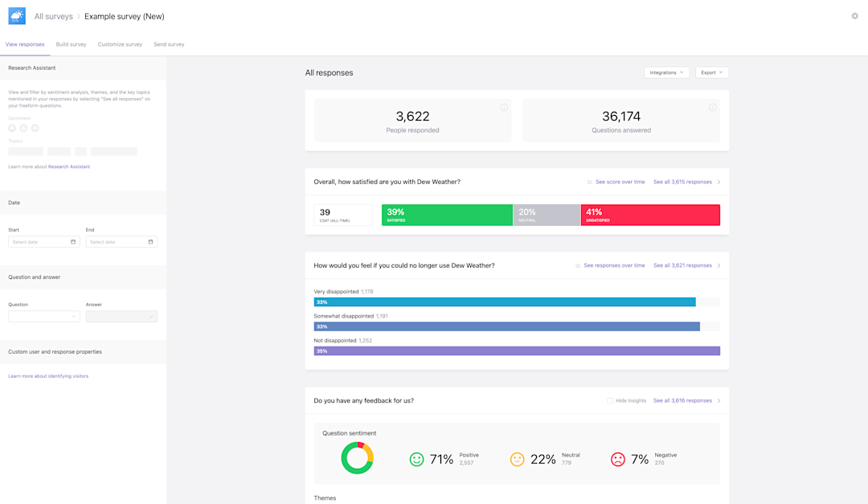The height and width of the screenshot is (504, 868).
Task: Select the negative sentiment frown filter
Action: 35,128
